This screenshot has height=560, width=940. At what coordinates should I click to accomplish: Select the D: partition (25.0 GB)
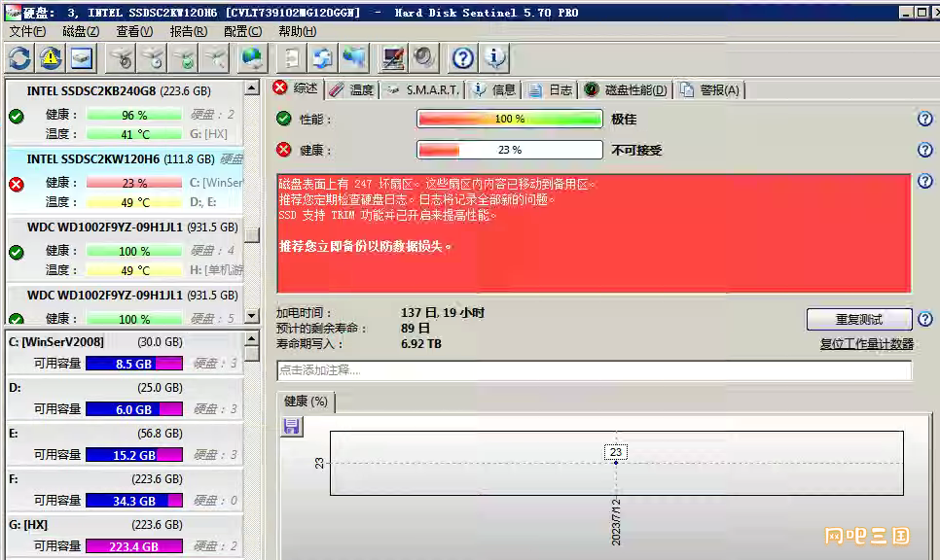pos(125,399)
